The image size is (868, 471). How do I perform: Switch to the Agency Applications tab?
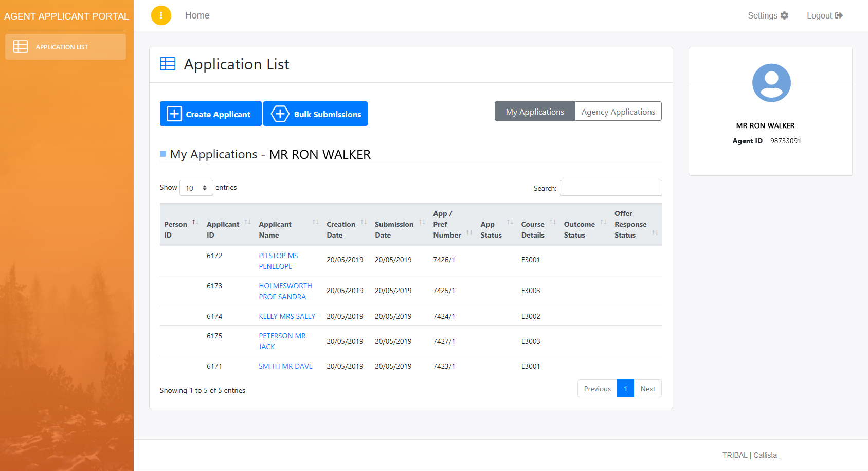point(618,111)
